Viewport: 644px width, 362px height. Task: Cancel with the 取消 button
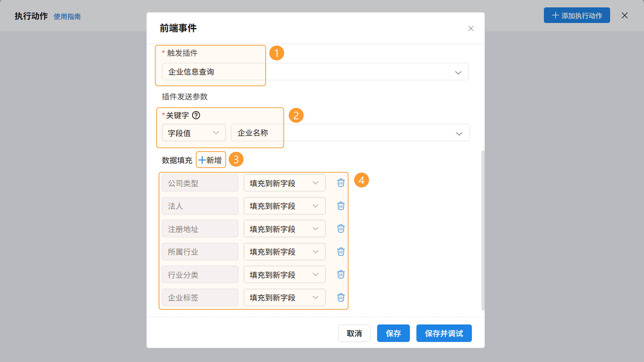click(x=354, y=333)
